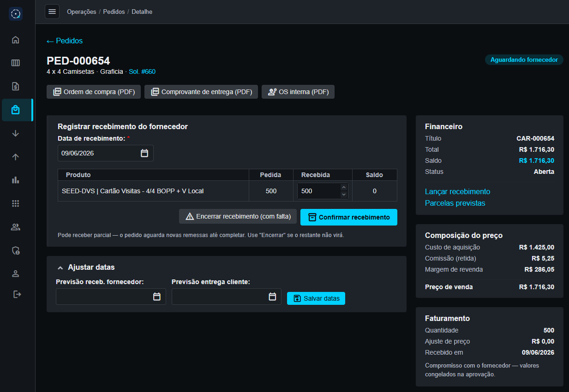Image resolution: width=569 pixels, height=392 pixels.
Task: Open the up arrow sidebar icon
Action: [x=16, y=157]
